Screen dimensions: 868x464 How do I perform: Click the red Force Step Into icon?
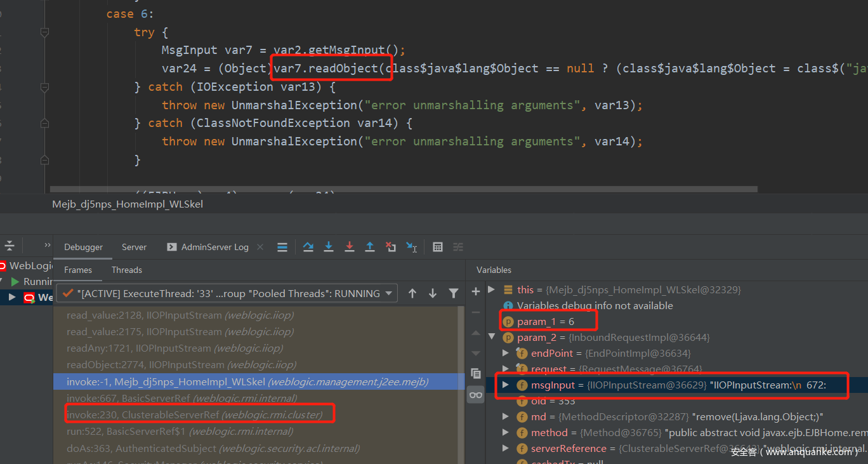point(349,247)
